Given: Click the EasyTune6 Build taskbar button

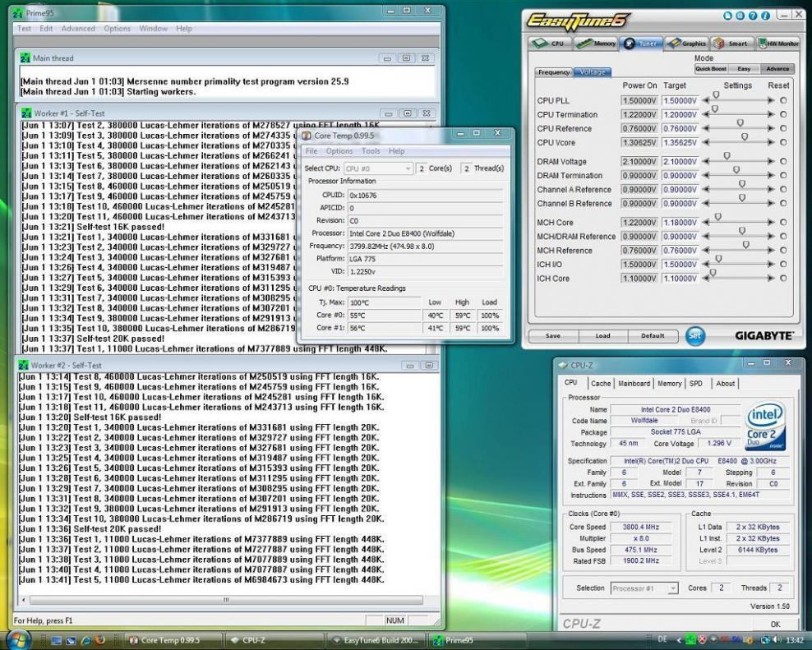Looking at the screenshot, I should 377,640.
